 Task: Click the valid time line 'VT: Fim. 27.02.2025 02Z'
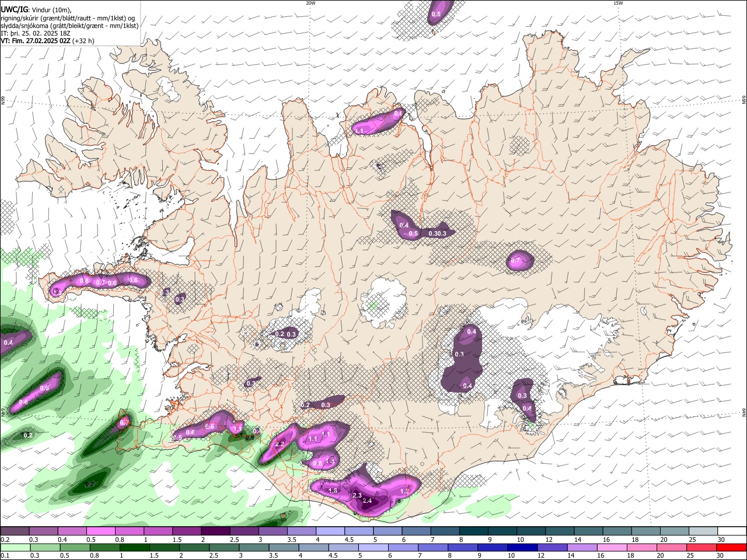[36, 41]
